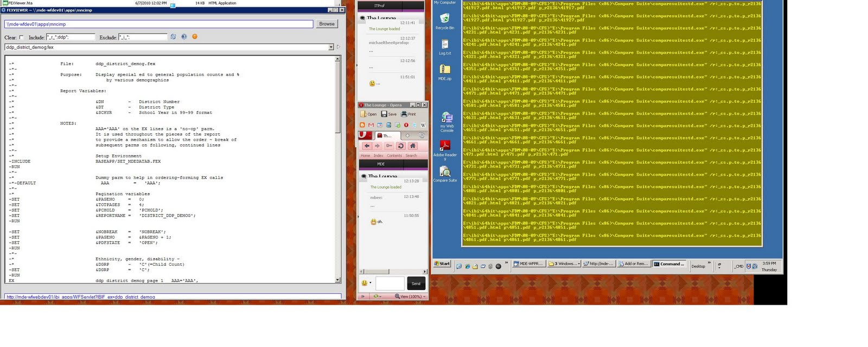Click the blue help question-mark icon
The width and height of the screenshot is (868, 347).
coord(184,37)
